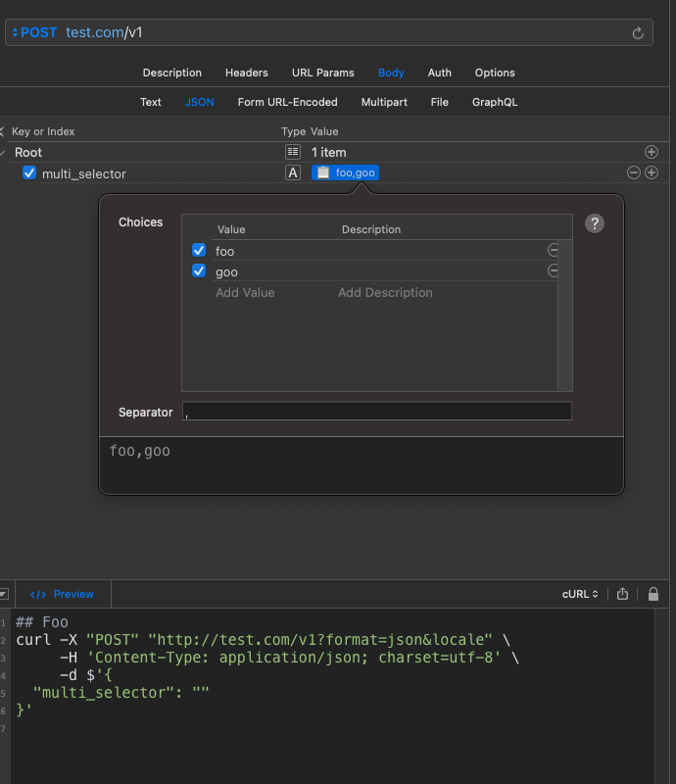Click the foo,goo dynamic value token

click(345, 172)
